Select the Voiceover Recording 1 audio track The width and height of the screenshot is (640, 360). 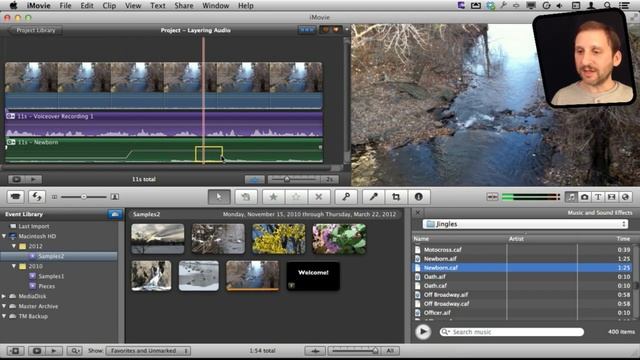[x=164, y=124]
